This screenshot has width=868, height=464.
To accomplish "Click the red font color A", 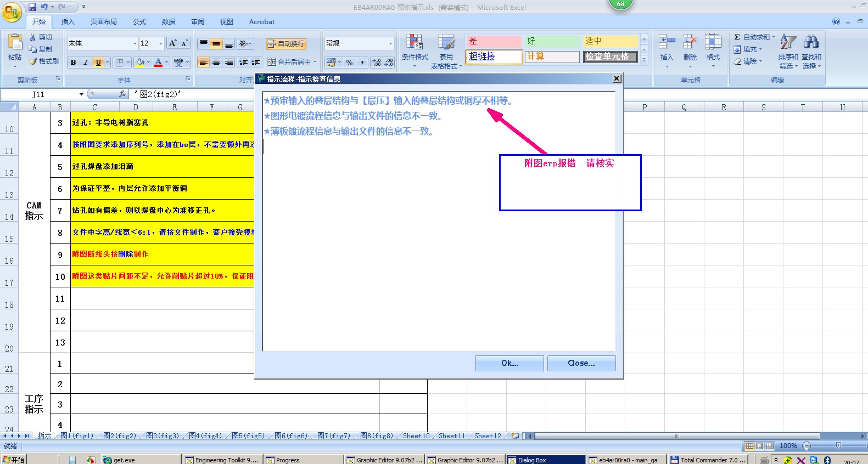I will click(158, 63).
